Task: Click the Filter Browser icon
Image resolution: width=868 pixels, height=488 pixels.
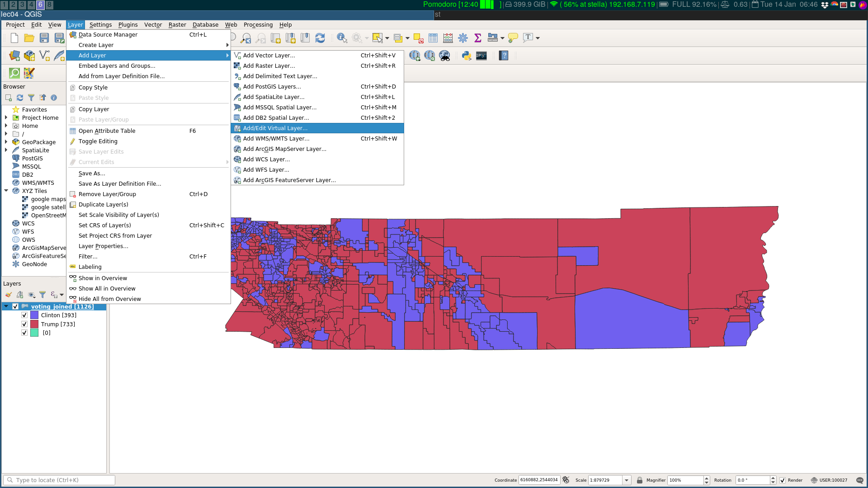Action: point(31,98)
